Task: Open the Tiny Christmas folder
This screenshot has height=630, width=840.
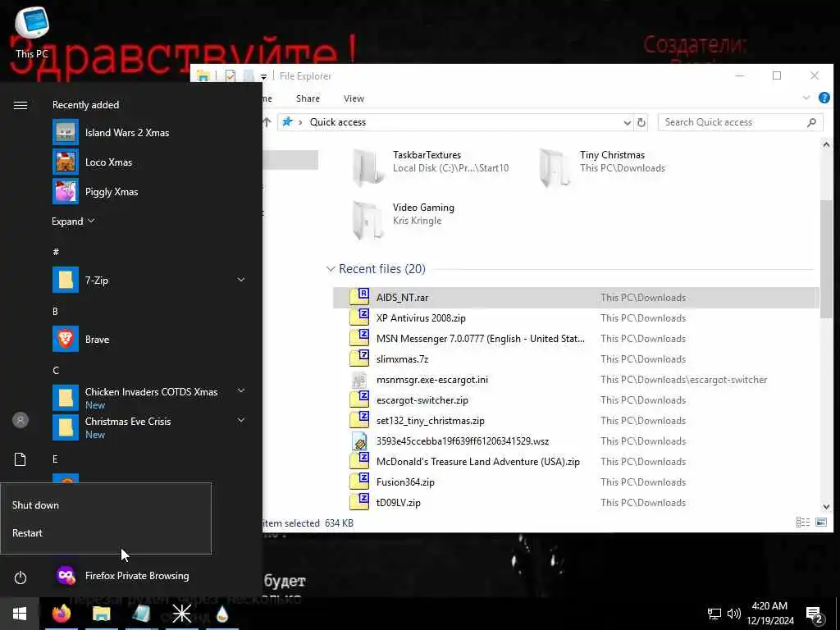Action: [602, 167]
